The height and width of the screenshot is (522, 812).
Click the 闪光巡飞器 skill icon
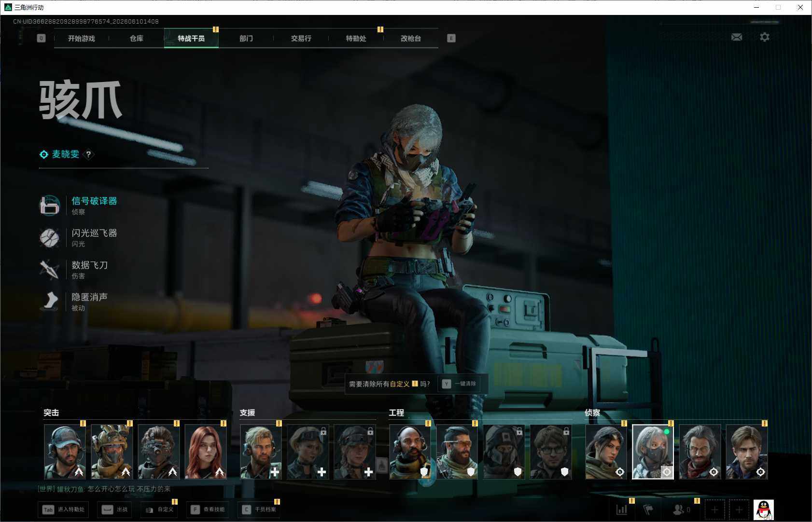coord(49,238)
